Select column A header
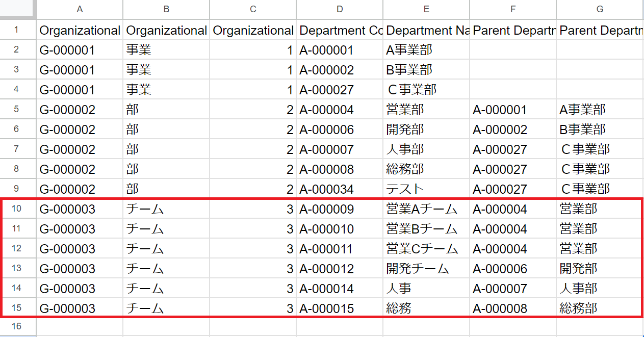Viewport: 644px width, 337px height. [x=79, y=9]
